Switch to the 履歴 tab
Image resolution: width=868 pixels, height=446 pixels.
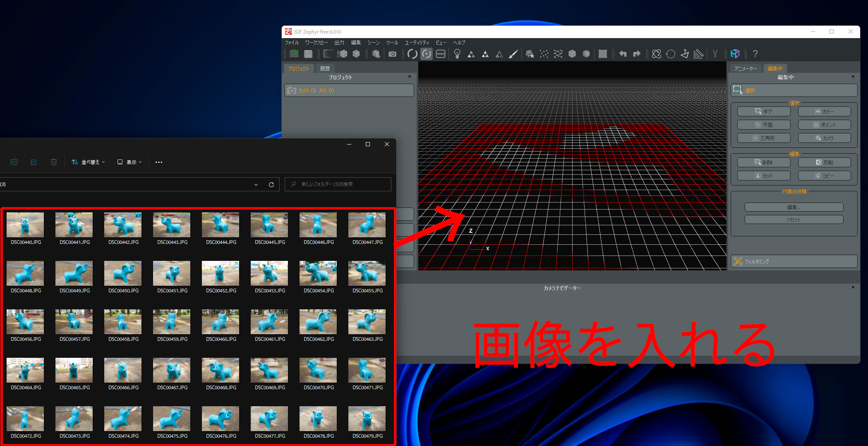[x=325, y=69]
